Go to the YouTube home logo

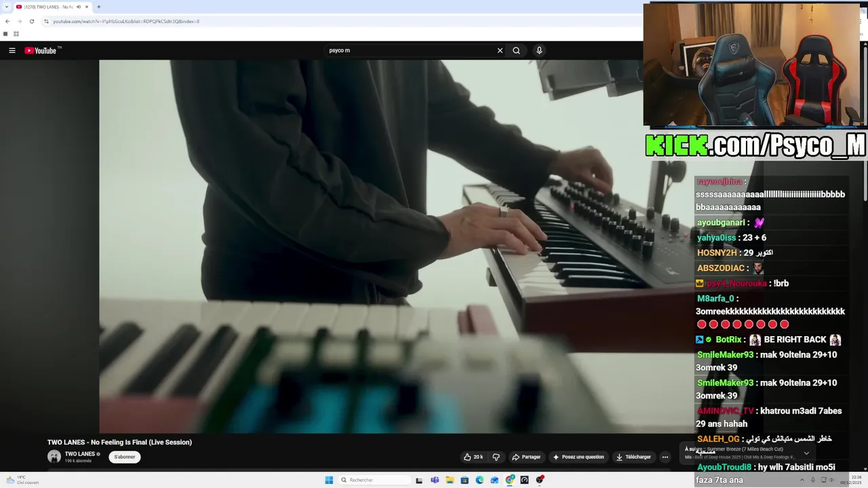(41, 50)
